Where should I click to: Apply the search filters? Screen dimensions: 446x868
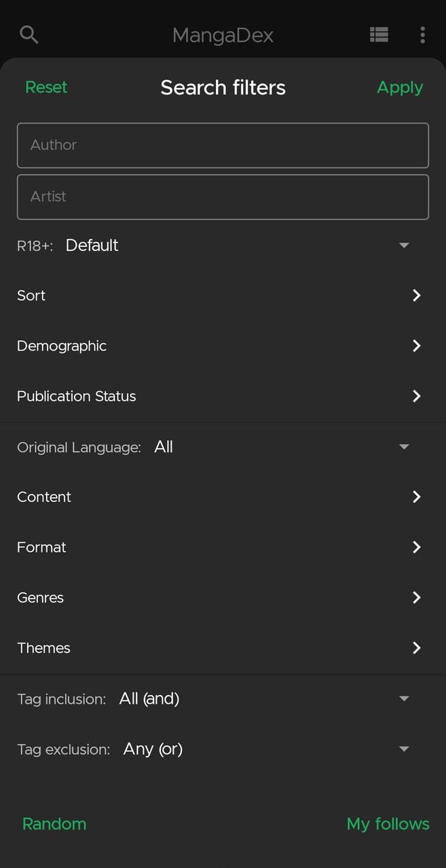(x=400, y=87)
